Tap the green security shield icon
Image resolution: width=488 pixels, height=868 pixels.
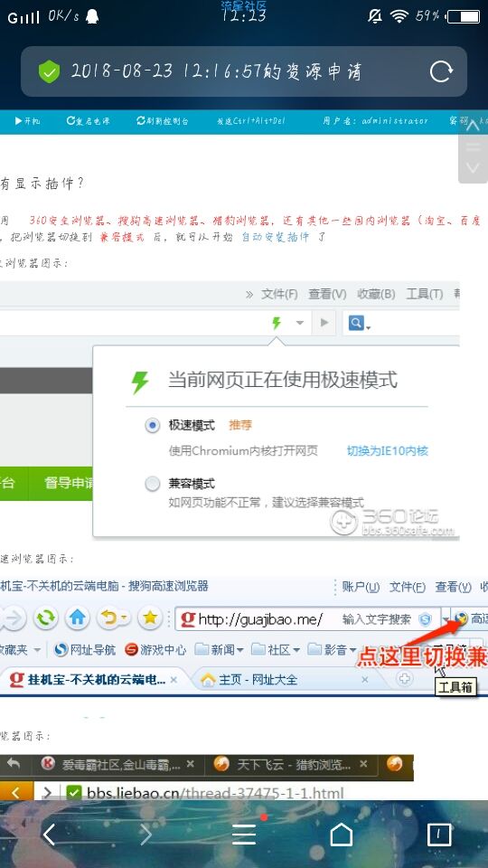pos(49,72)
